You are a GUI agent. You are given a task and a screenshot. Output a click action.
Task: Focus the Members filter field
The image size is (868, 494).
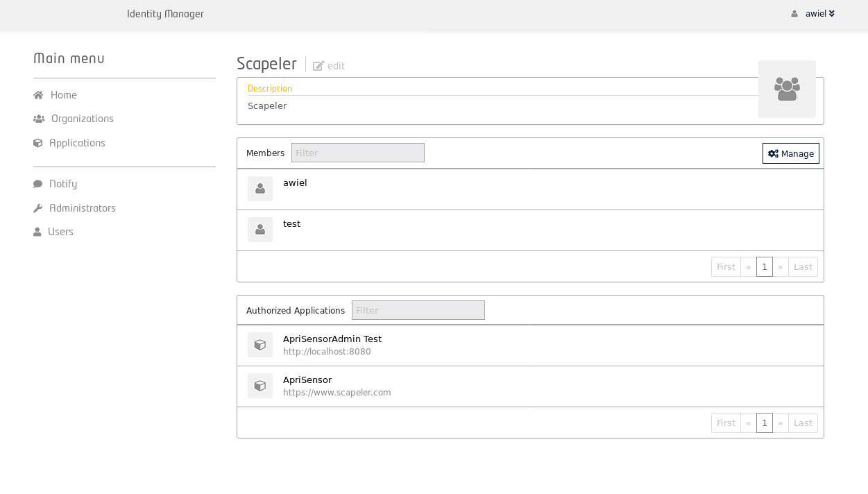coord(358,153)
